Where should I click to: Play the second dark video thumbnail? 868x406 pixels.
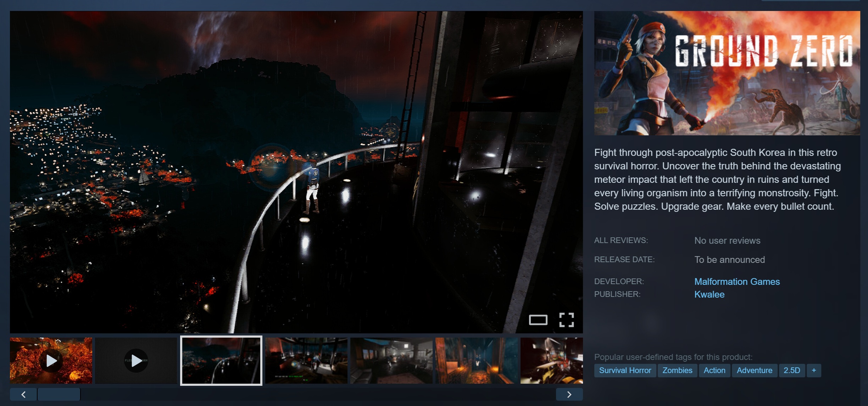click(136, 361)
